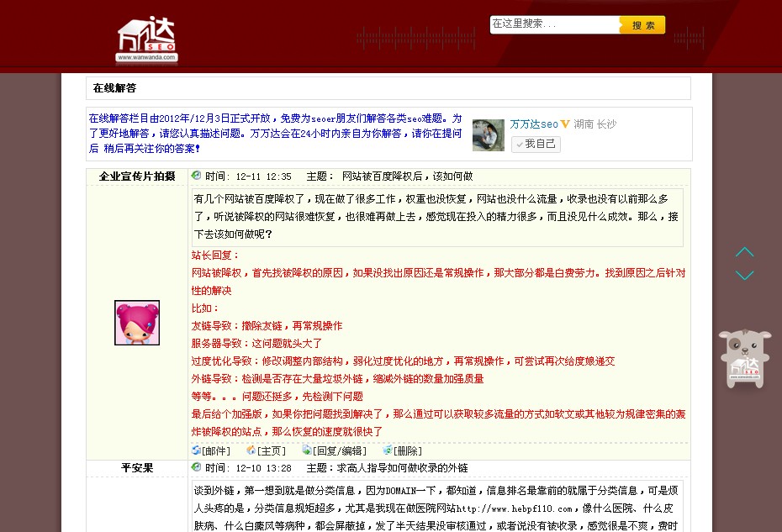This screenshot has height=532, width=782.
Task: Open the pink-haired user avatar
Action: coord(137,323)
